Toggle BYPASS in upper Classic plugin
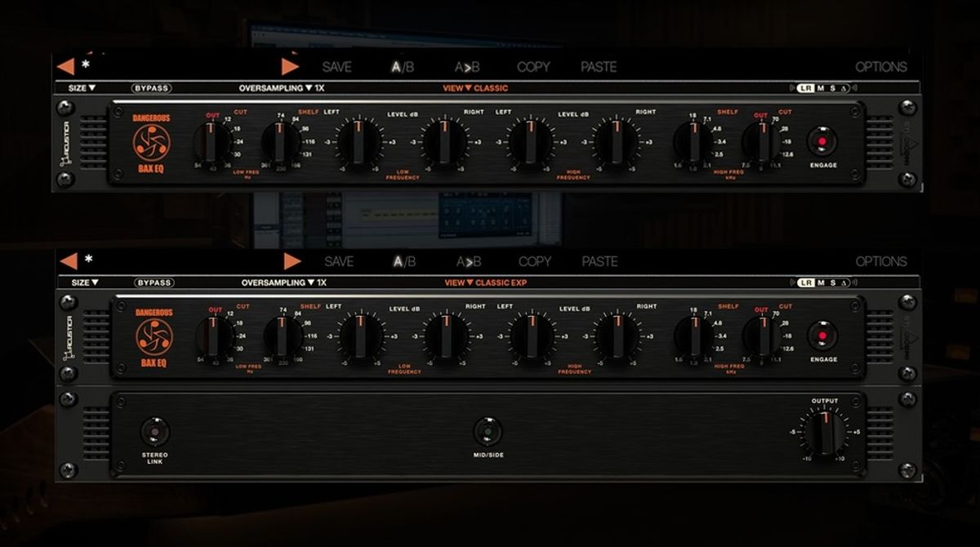This screenshot has width=980, height=547. 151,87
